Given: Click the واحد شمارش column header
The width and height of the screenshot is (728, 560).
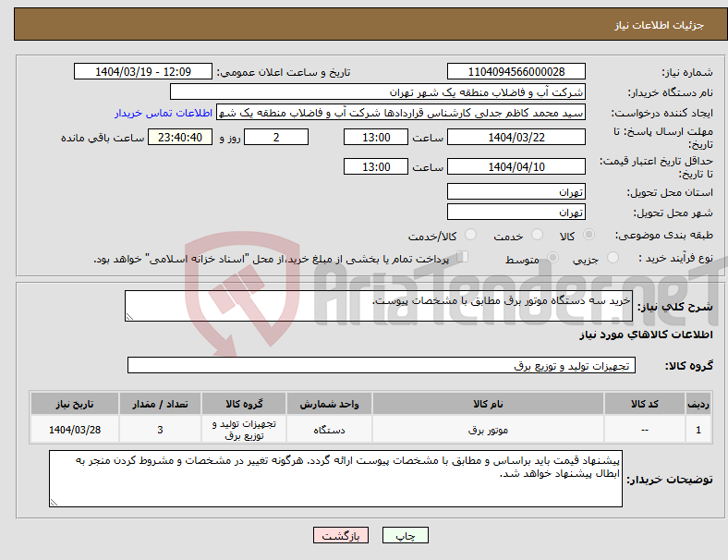Looking at the screenshot, I should coord(329,404).
